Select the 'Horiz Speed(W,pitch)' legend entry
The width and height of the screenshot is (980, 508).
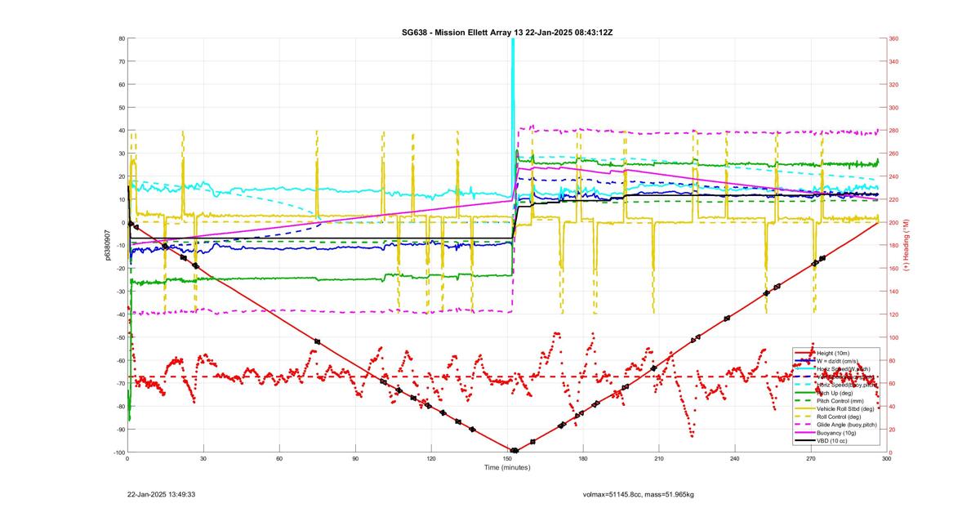844,369
